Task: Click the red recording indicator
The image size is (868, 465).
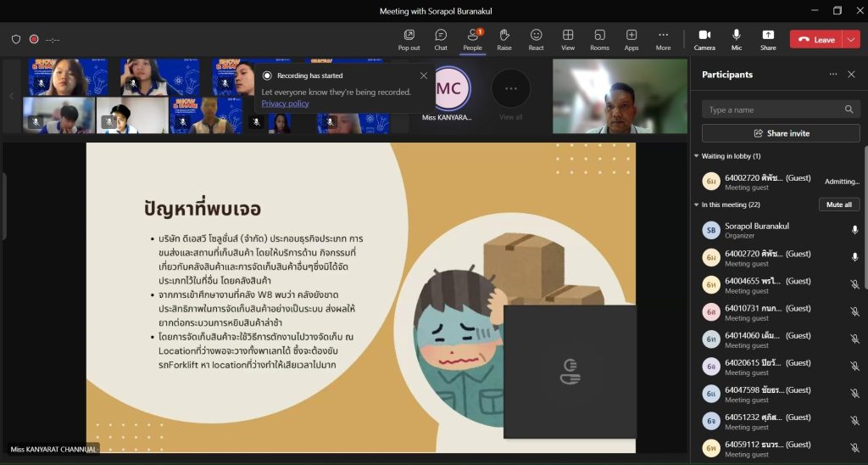Action: (34, 39)
